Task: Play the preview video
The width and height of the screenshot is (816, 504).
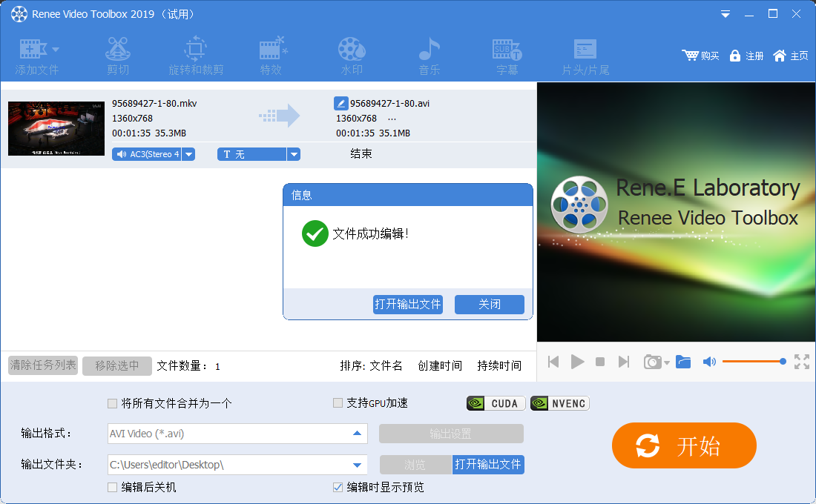Action: click(577, 362)
